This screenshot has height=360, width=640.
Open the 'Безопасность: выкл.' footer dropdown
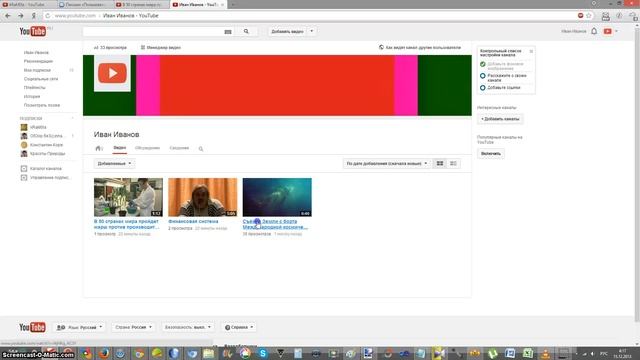point(188,327)
